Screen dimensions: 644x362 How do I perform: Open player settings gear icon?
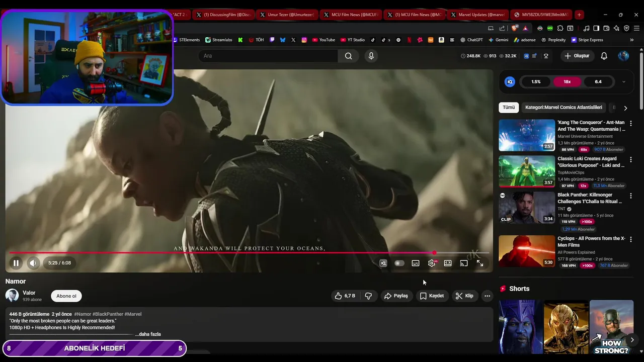click(x=432, y=263)
